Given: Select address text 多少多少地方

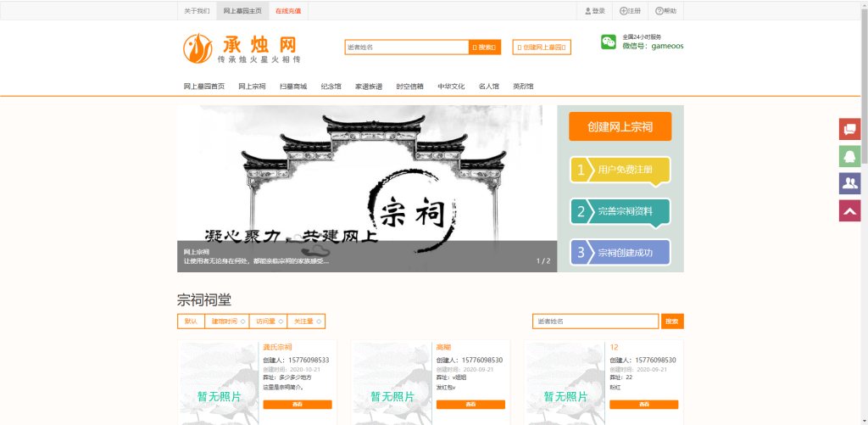Looking at the screenshot, I should point(294,377).
